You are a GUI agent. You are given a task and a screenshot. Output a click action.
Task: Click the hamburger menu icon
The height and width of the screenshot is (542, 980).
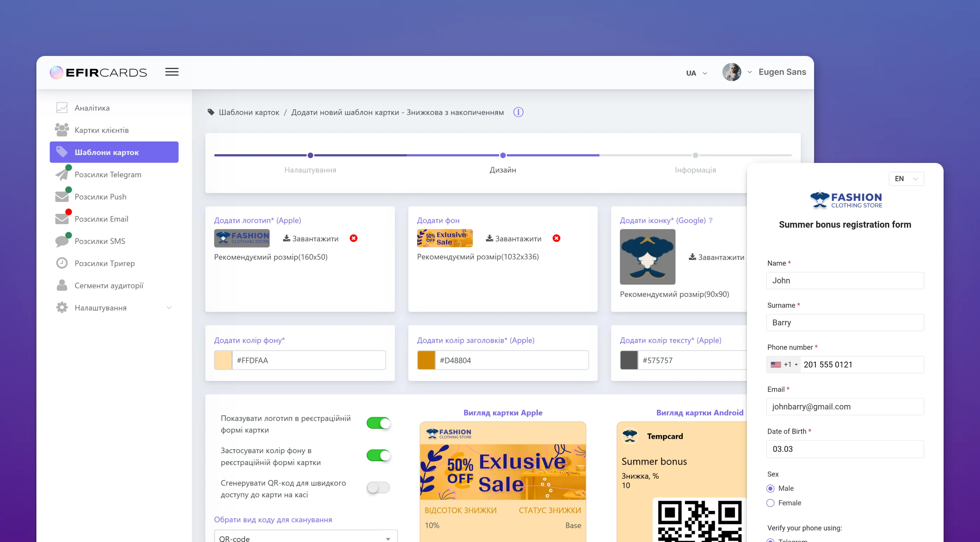tap(171, 72)
